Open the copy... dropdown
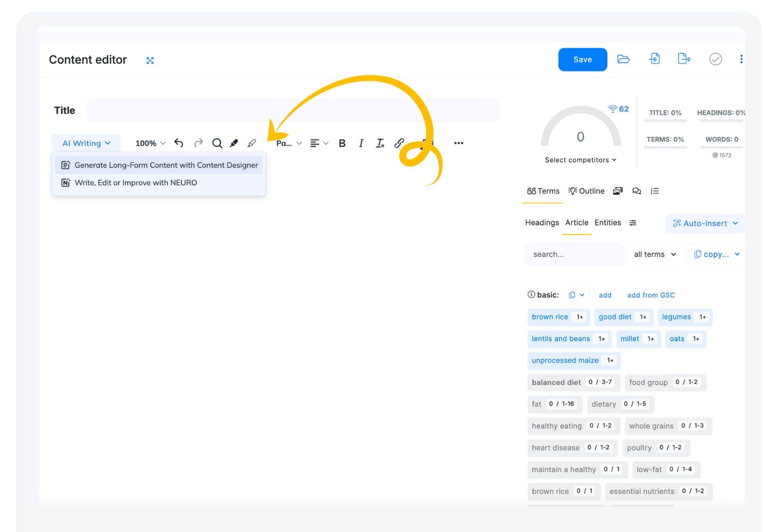This screenshot has width=778, height=532. tap(716, 254)
